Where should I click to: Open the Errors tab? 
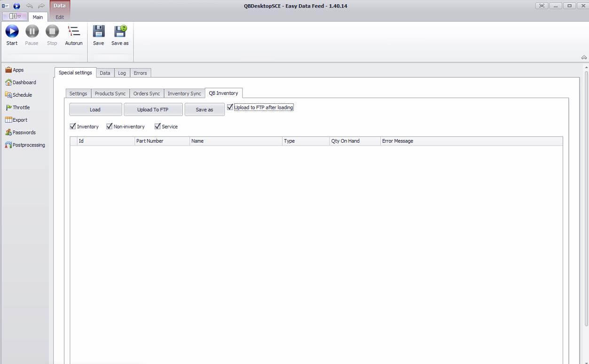pos(140,73)
